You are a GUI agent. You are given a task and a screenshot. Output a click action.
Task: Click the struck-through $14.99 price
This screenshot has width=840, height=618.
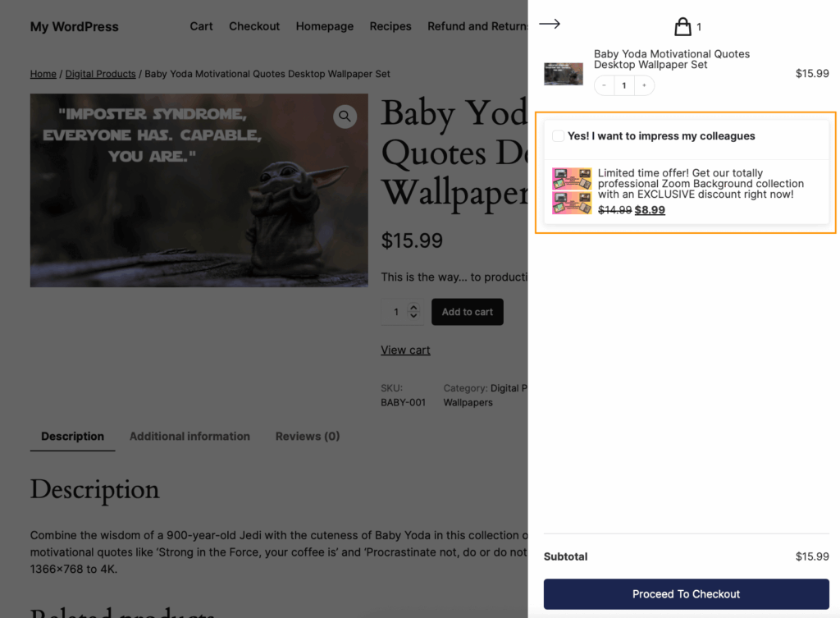pyautogui.click(x=614, y=210)
